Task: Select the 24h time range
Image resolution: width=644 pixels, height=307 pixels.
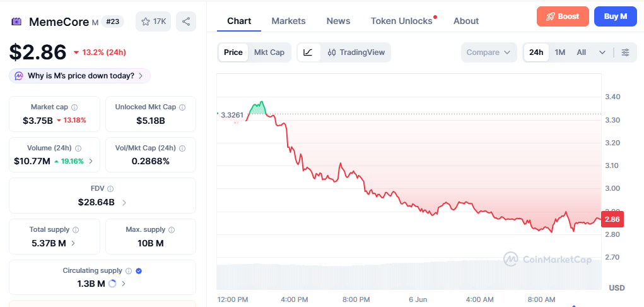Action: (x=536, y=52)
